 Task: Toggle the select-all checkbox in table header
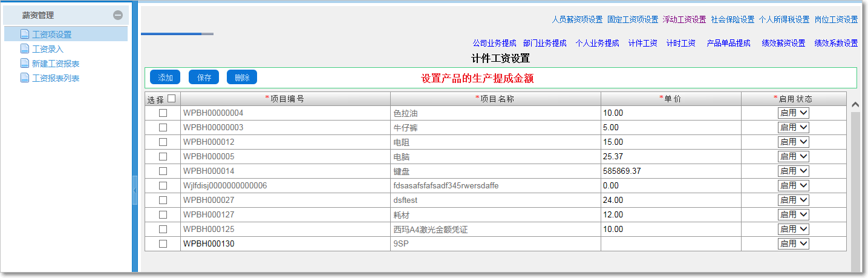[x=172, y=98]
